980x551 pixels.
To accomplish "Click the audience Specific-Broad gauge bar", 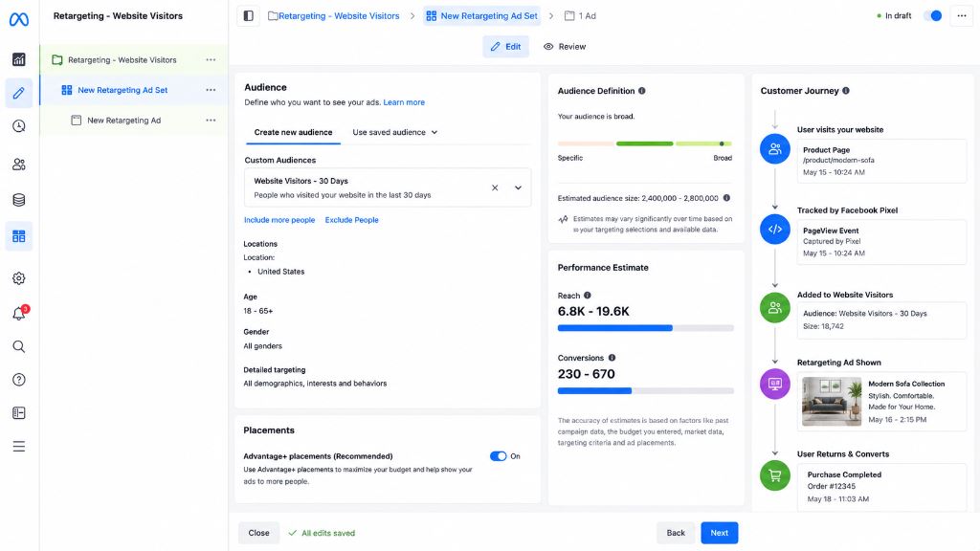I will (x=644, y=143).
